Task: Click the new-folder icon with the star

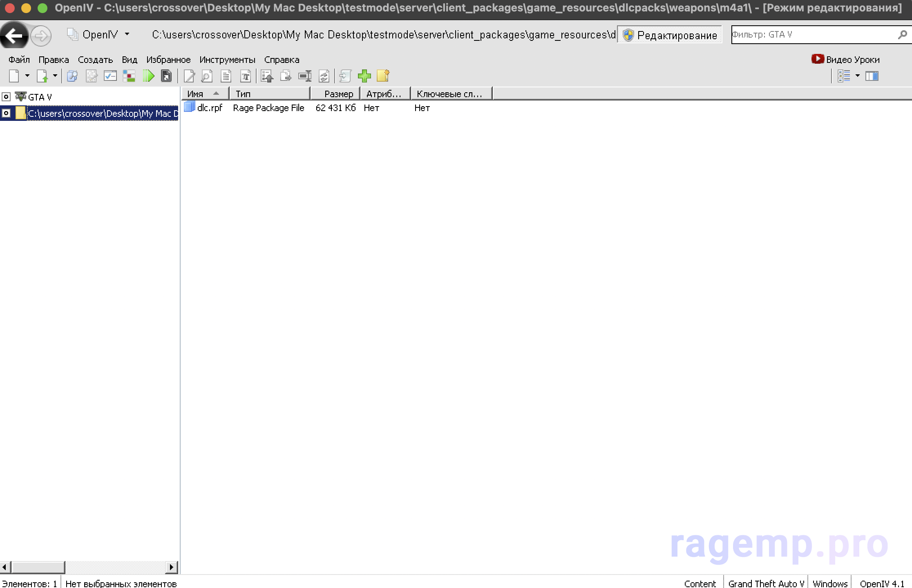Action: [x=383, y=76]
